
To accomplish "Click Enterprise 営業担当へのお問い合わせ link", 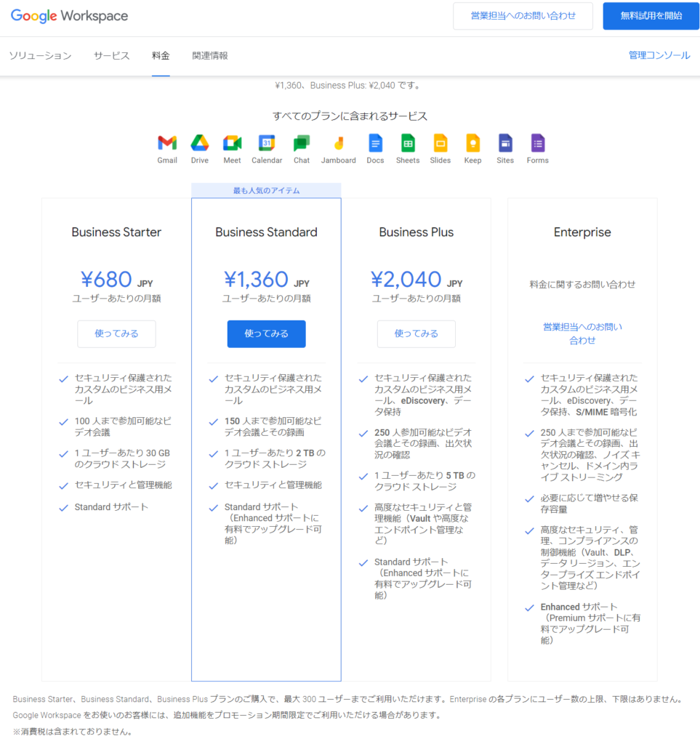I will [582, 333].
